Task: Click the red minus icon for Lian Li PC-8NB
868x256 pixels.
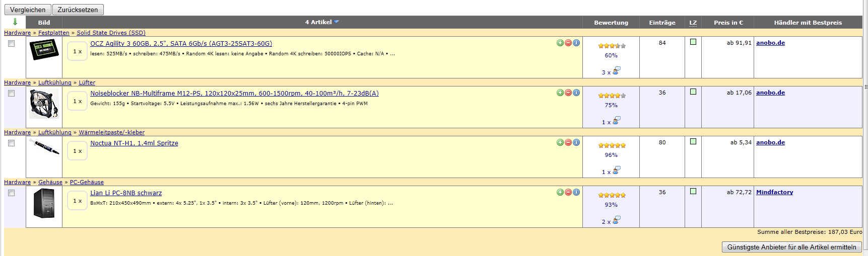Action: pyautogui.click(x=568, y=192)
